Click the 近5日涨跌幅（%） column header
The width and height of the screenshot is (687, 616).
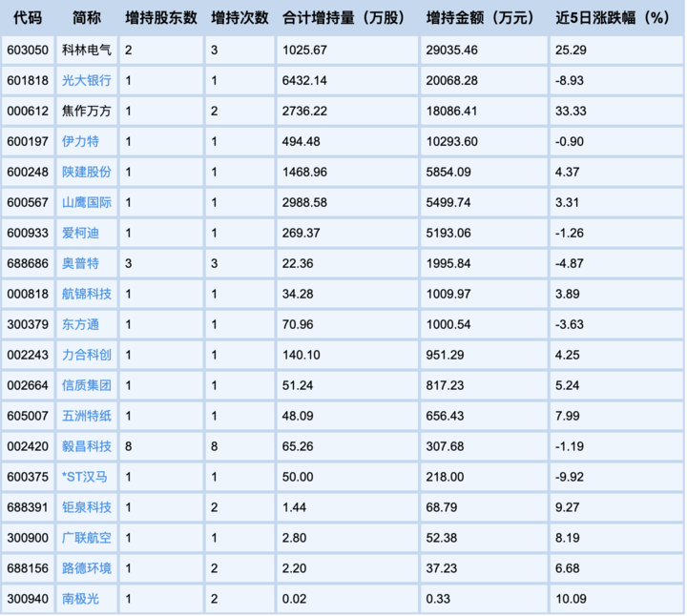click(615, 18)
